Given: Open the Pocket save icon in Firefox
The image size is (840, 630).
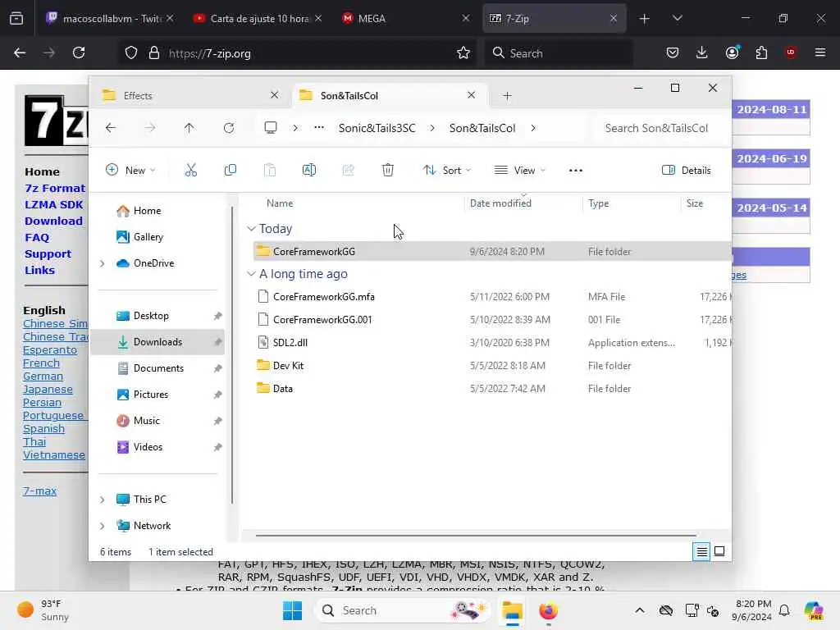Looking at the screenshot, I should [673, 52].
